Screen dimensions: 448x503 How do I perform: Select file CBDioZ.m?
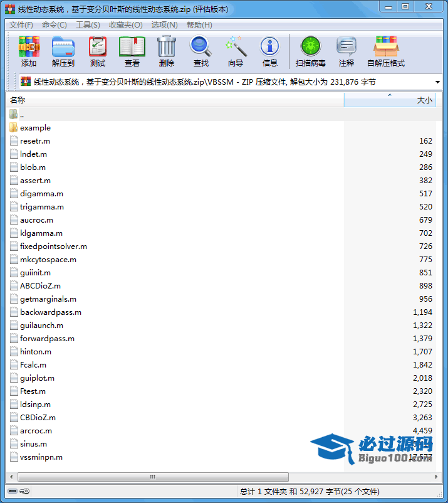tap(38, 417)
